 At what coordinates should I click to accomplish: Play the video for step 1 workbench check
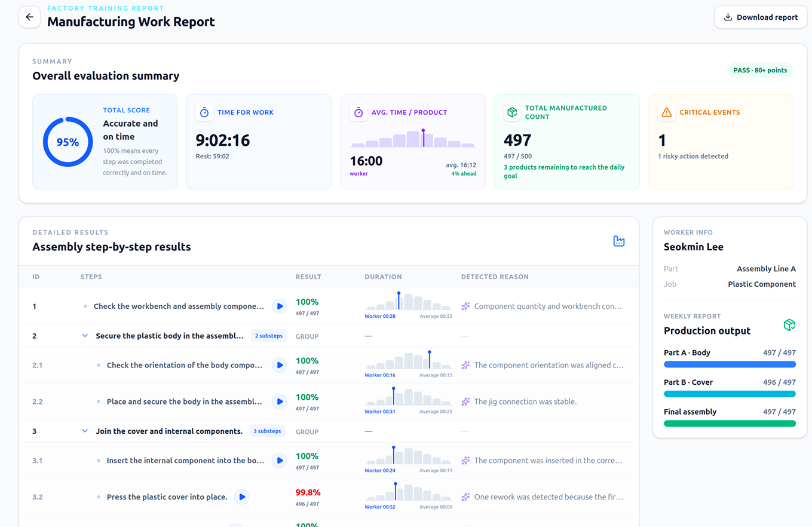(279, 307)
